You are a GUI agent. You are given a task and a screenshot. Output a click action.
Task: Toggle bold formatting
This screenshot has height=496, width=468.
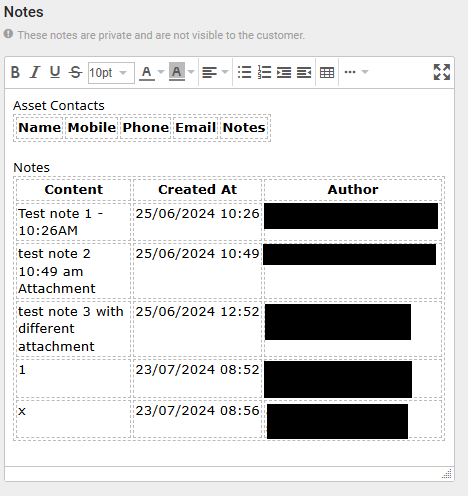point(15,72)
